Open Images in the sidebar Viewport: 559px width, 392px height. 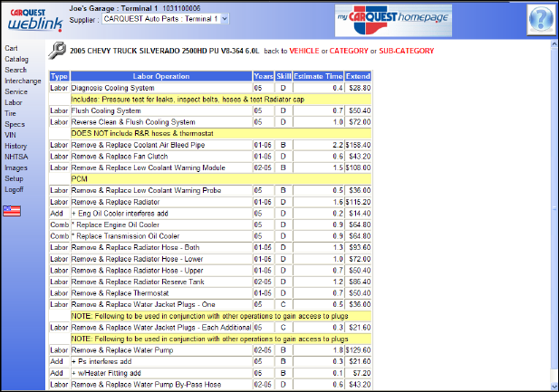pyautogui.click(x=16, y=167)
